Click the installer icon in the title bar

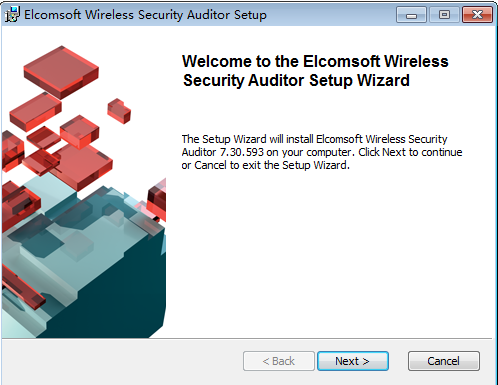pos(12,14)
